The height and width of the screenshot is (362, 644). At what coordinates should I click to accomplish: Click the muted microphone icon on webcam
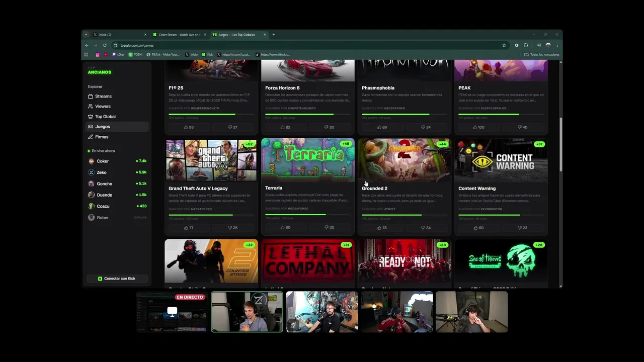click(293, 325)
